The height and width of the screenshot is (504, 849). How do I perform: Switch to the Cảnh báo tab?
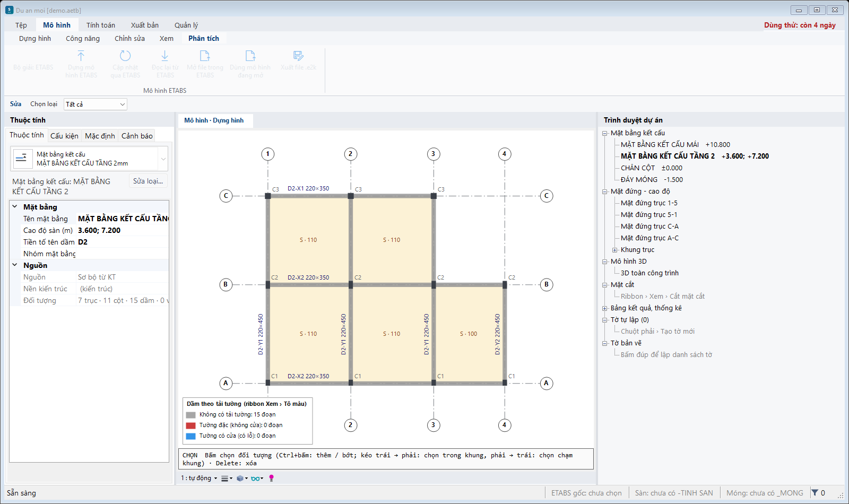click(x=137, y=136)
